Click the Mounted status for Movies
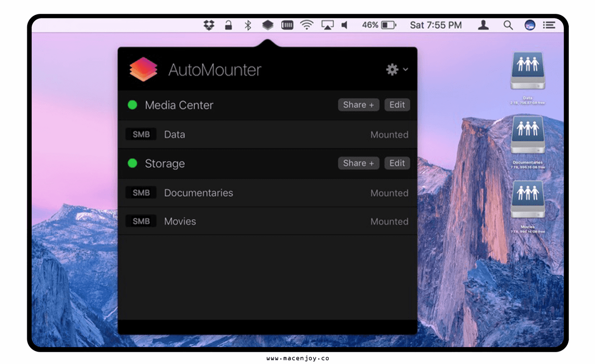Image resolution: width=595 pixels, height=364 pixels. pyautogui.click(x=389, y=222)
